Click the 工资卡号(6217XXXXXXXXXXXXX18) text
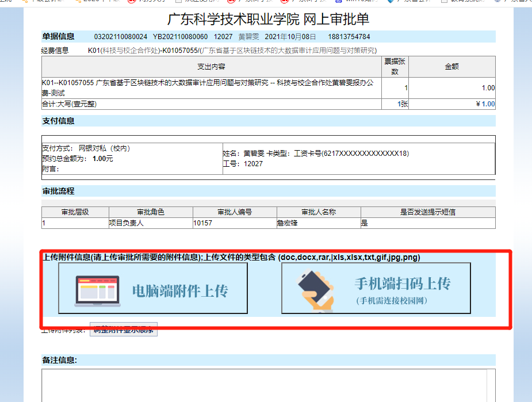Image resolution: width=532 pixels, height=402 pixels. 351,154
